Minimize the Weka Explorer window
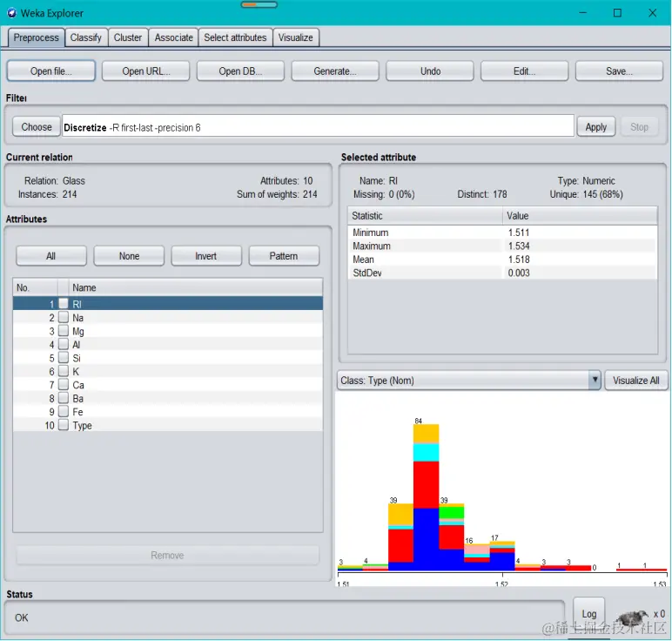 (583, 13)
